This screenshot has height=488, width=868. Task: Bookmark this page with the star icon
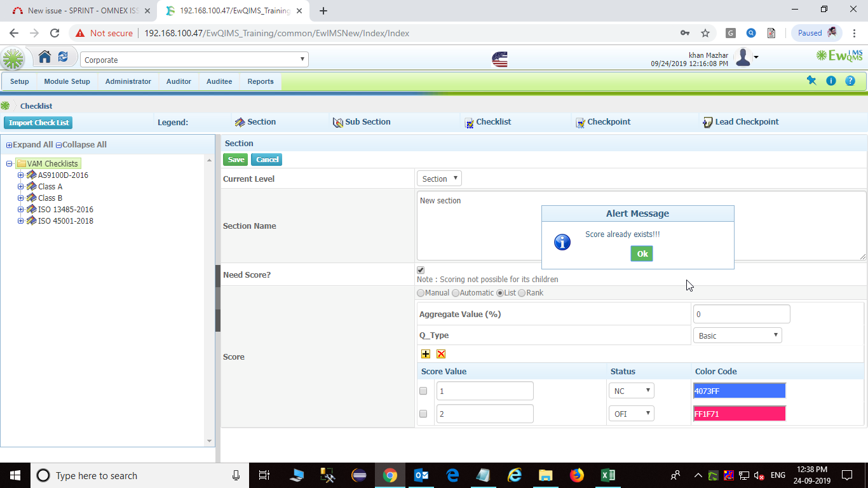(705, 33)
